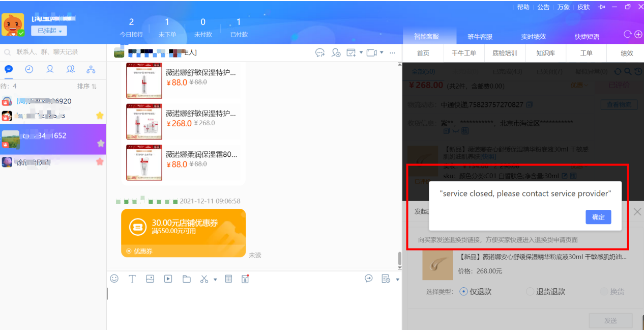Click the text font formatting icon
The height and width of the screenshot is (330, 644).
tap(132, 279)
